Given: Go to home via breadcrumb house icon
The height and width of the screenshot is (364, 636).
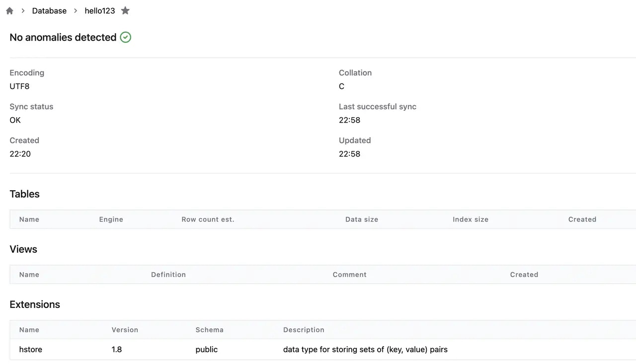Looking at the screenshot, I should coord(9,11).
